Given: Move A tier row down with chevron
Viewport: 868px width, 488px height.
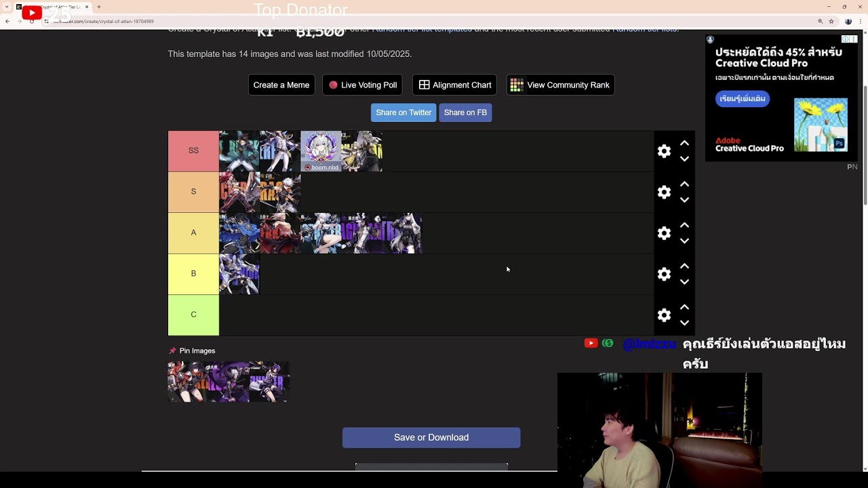Looking at the screenshot, I should 684,241.
